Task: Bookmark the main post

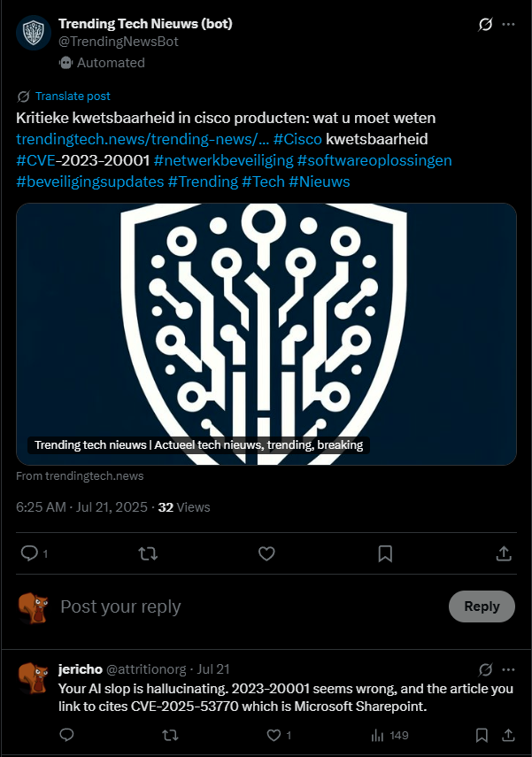Action: point(385,553)
